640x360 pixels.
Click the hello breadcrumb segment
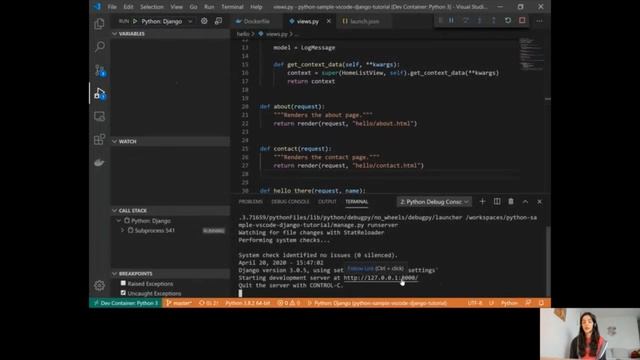pos(243,34)
